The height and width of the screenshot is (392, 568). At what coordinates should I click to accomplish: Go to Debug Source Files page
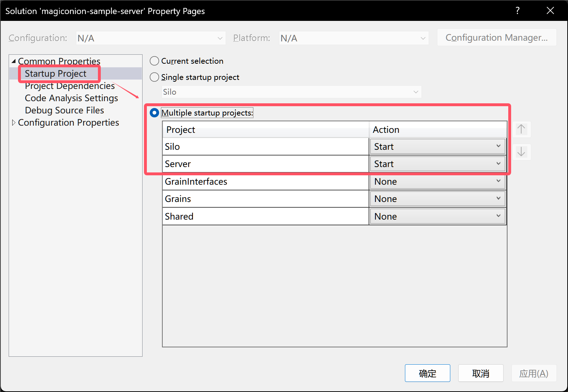[x=64, y=110]
